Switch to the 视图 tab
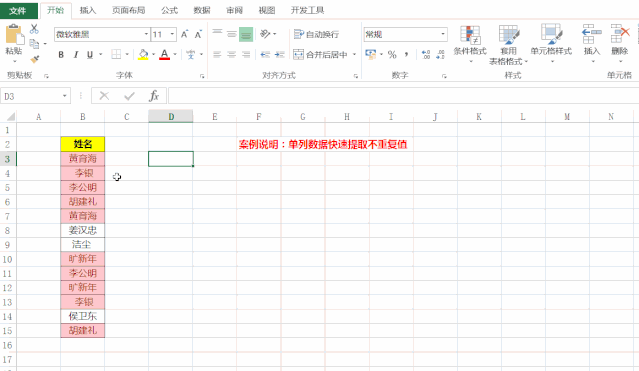Viewport: 639px width, 371px height. 267,10
